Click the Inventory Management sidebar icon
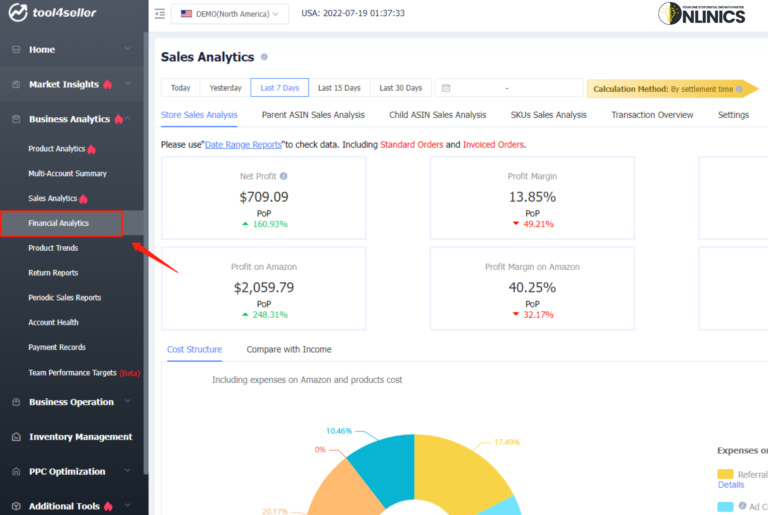Screen dimensions: 768x515 coord(15,437)
